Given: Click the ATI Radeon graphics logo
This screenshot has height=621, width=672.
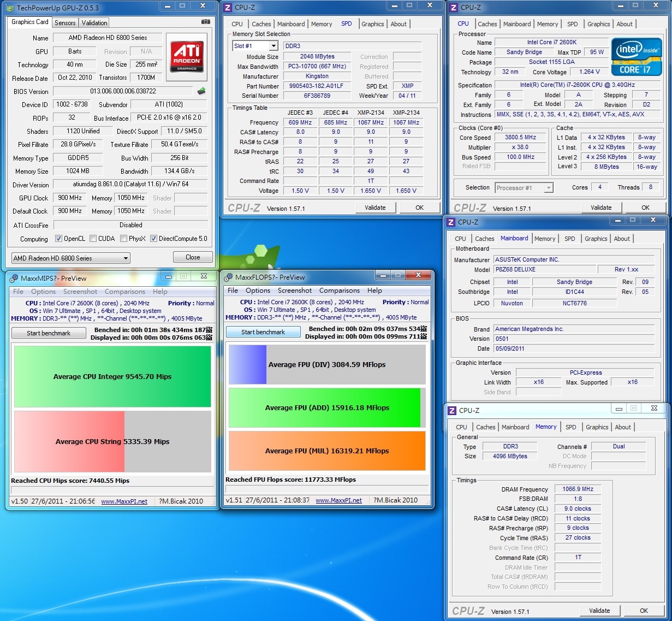Looking at the screenshot, I should 187,56.
